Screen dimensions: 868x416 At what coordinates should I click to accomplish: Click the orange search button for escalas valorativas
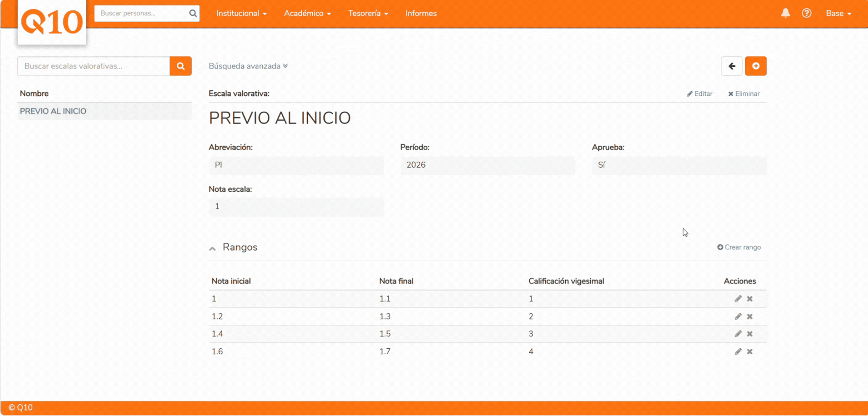[181, 66]
